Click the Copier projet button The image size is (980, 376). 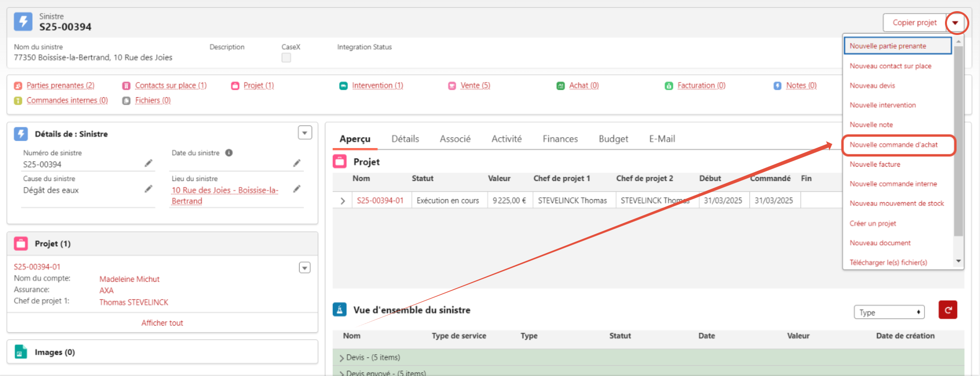(x=914, y=22)
